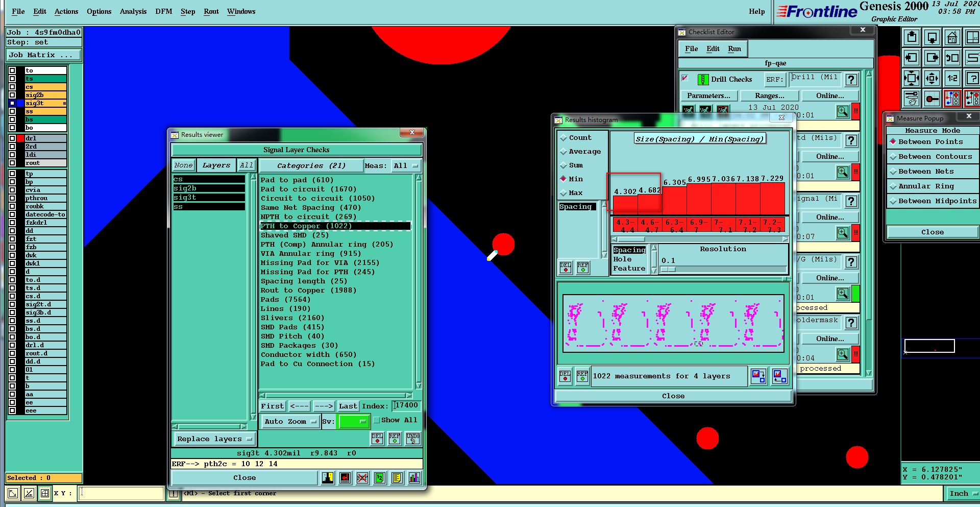Open the Options menu
Screen dimensions: 980x507
tap(99, 11)
